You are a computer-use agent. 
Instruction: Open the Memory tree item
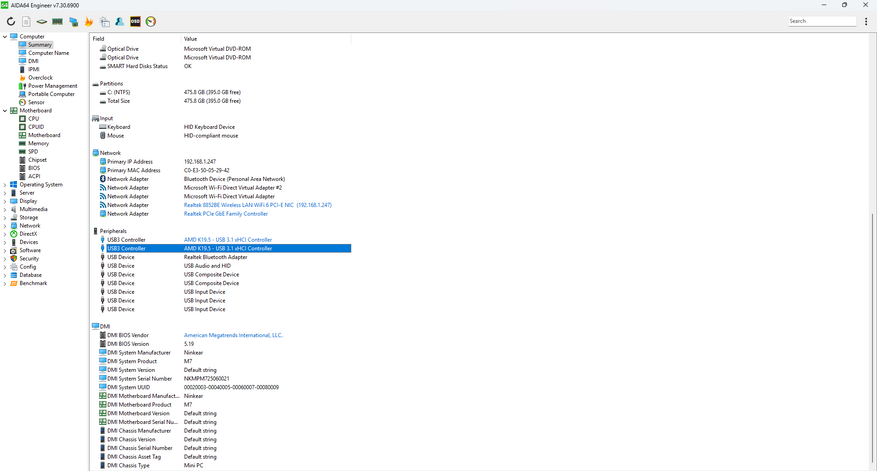(x=39, y=143)
